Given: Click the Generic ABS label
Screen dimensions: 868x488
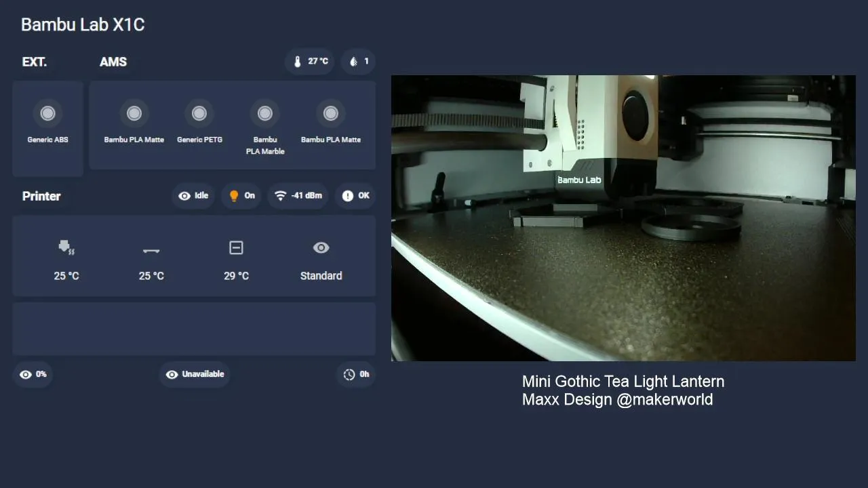Looking at the screenshot, I should 47,140.
